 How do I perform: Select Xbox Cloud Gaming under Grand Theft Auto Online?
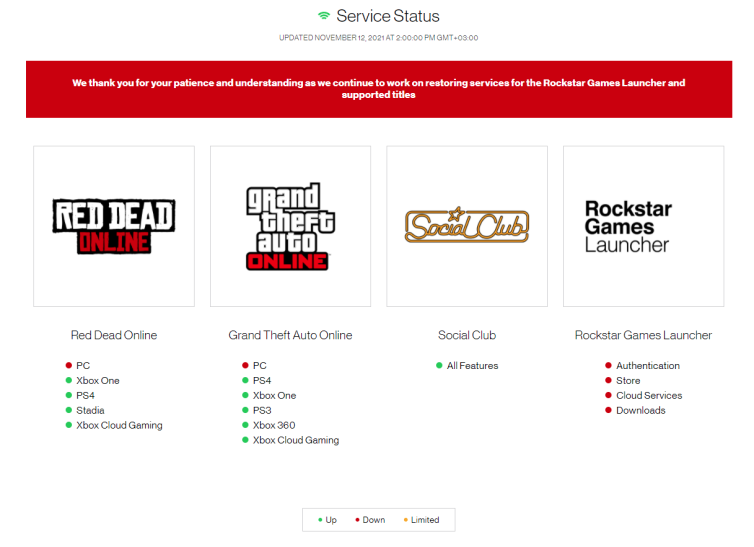290,440
